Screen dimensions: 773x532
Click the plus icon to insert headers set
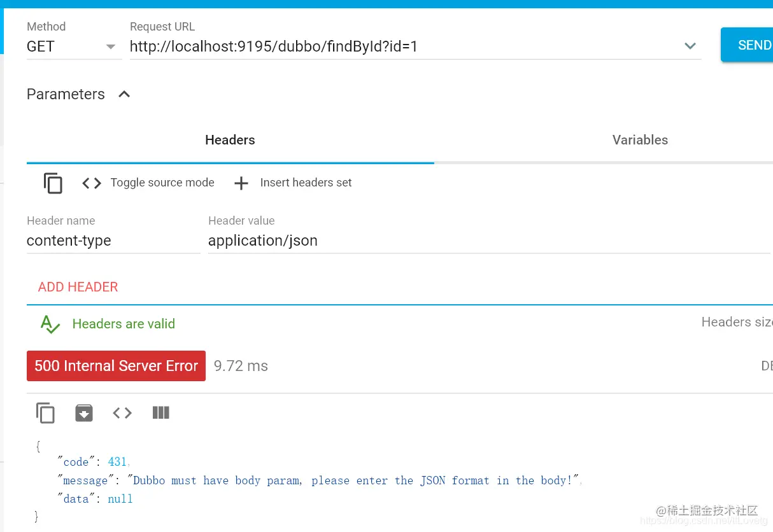(x=241, y=183)
